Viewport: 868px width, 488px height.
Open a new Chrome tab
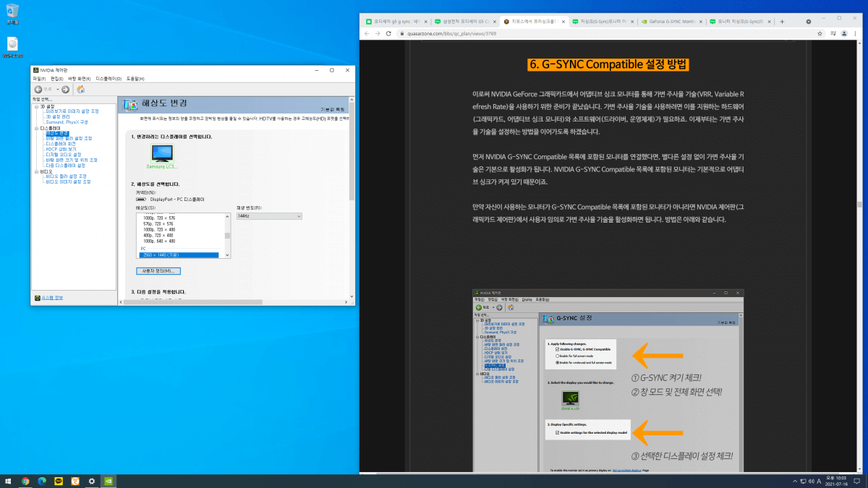[782, 22]
